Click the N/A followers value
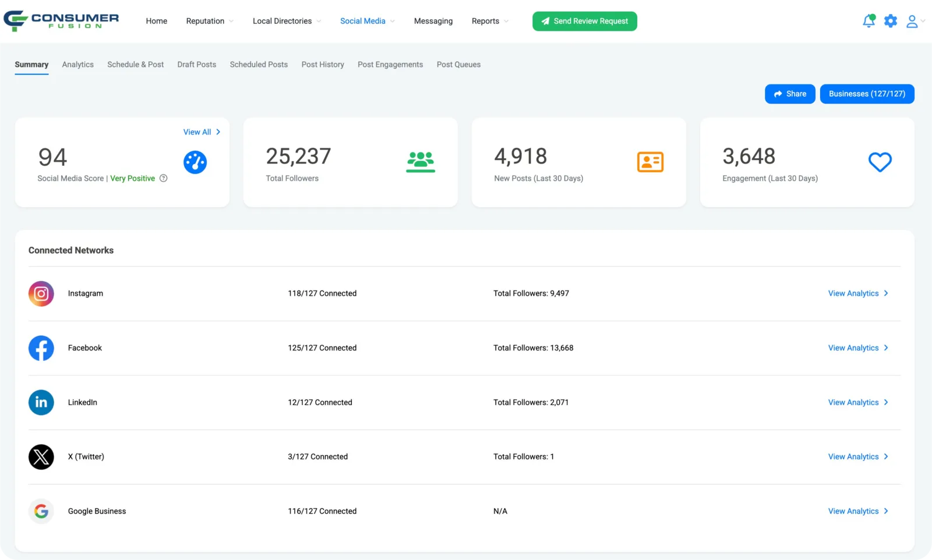The height and width of the screenshot is (560, 932). pos(500,511)
